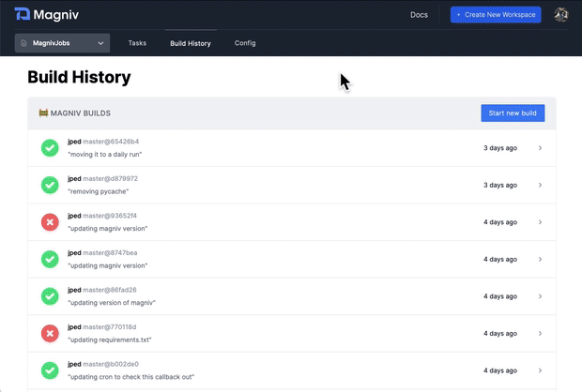Click the MAGNIV BUILDS section title
The image size is (582, 392).
click(80, 113)
